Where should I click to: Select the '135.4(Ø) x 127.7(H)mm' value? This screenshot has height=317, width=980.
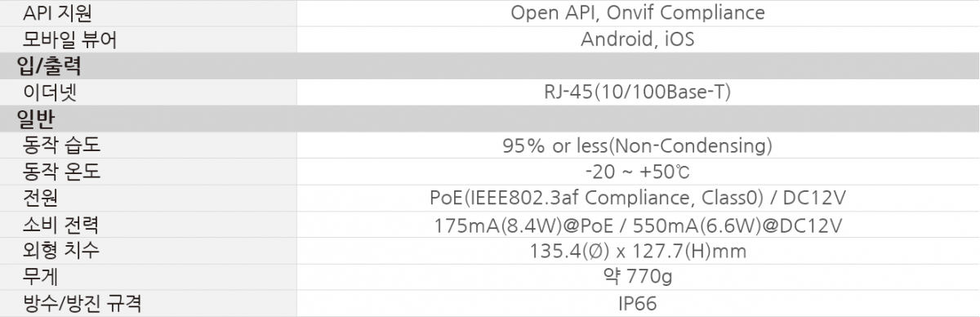click(638, 251)
